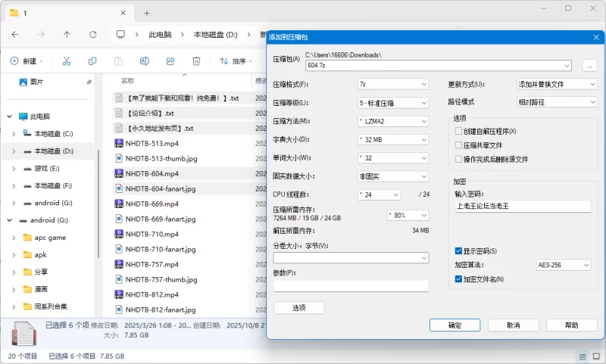
Task: Click the NHDTB-513.mp4 file icon
Action: point(119,143)
